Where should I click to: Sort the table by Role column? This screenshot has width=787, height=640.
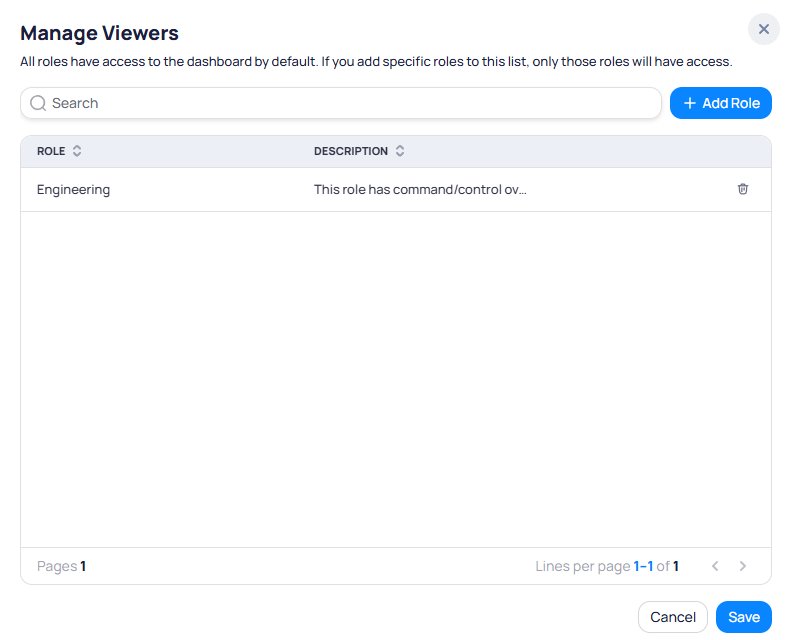click(77, 151)
